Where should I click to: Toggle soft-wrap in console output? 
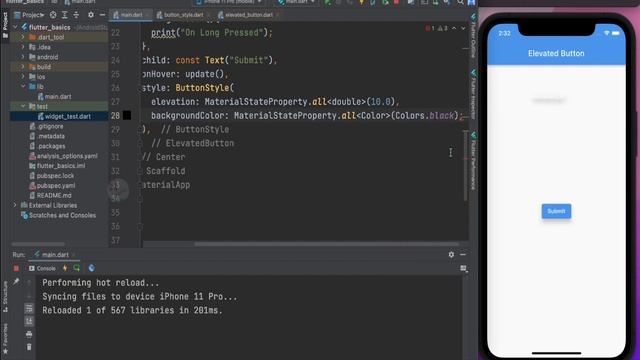(29, 309)
